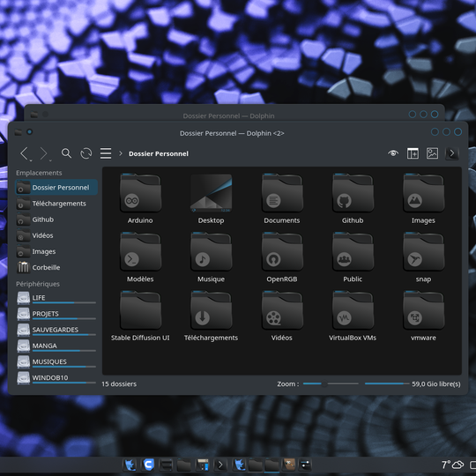The width and height of the screenshot is (476, 476).
Task: Open the hamburger menu in Dolphin toolbar
Action: pyautogui.click(x=106, y=153)
